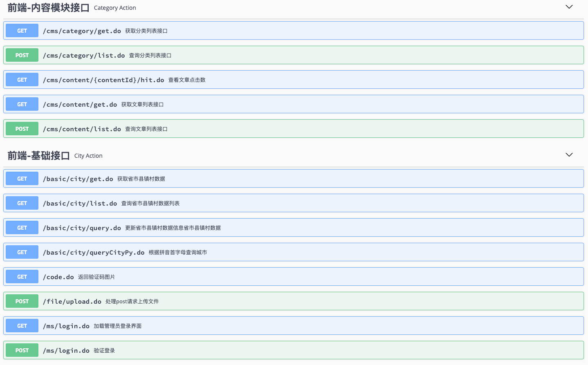Click GET badge for /code.do
This screenshot has height=365, width=588.
[x=22, y=277]
